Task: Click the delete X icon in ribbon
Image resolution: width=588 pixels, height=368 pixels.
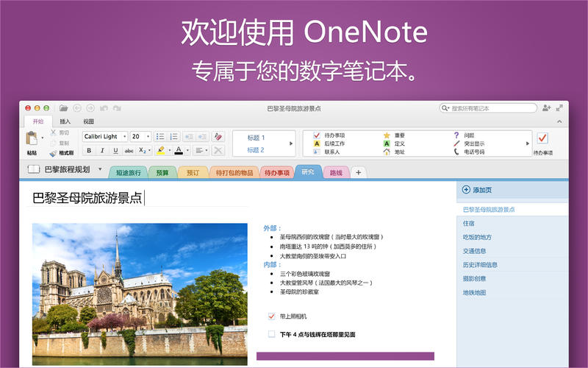Action: tap(218, 151)
